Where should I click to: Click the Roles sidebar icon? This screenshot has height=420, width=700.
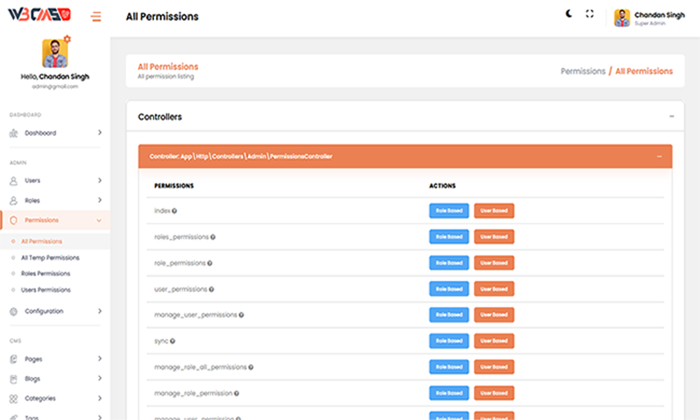tap(14, 200)
